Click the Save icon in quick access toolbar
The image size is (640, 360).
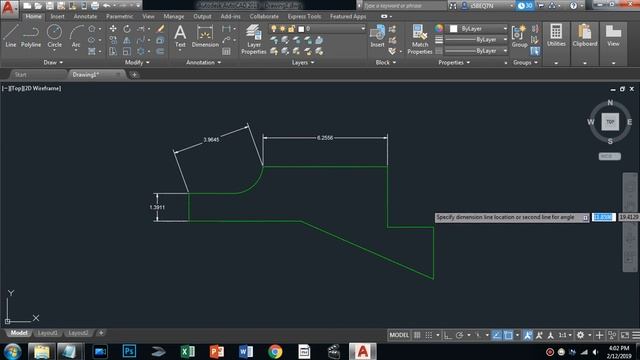coord(49,6)
